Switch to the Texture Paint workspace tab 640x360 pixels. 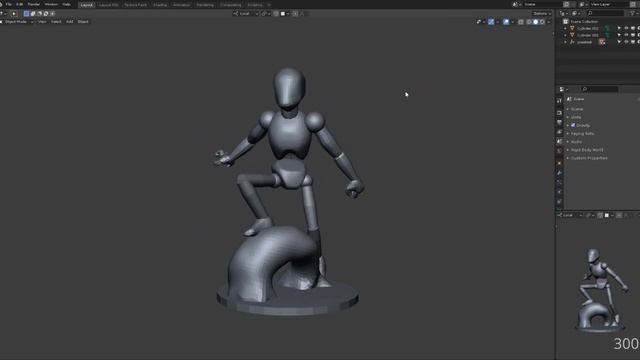click(135, 5)
